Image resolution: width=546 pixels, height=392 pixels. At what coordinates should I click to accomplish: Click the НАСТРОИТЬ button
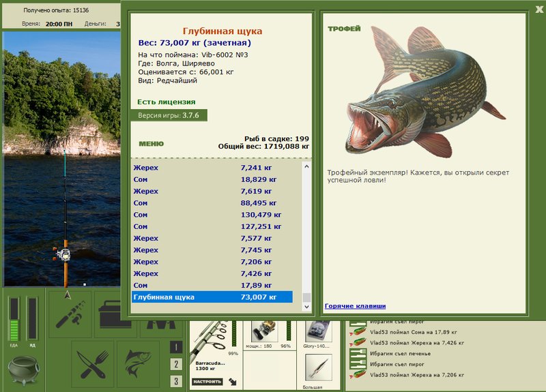click(x=207, y=382)
